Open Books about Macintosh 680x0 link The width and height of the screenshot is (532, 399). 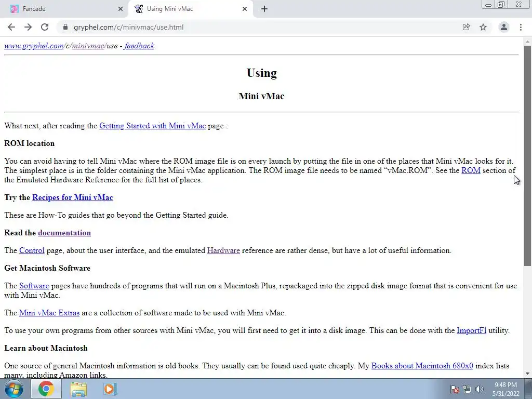click(422, 366)
